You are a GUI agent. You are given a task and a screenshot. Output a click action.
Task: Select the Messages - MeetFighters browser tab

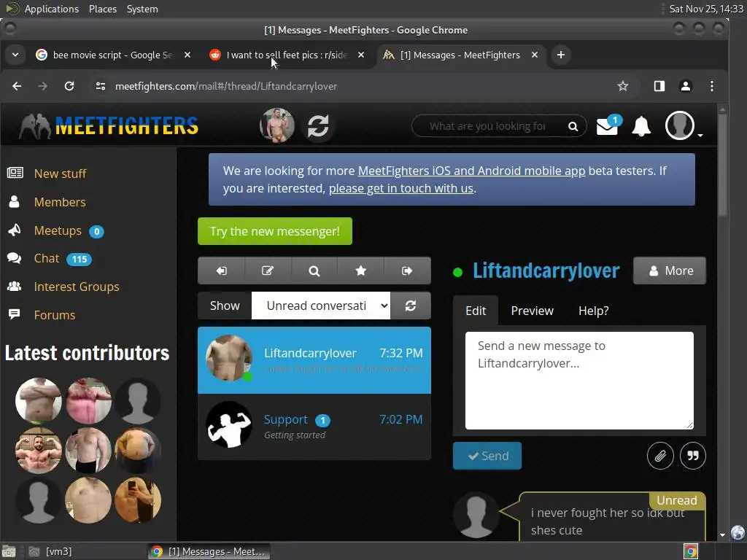coord(460,55)
